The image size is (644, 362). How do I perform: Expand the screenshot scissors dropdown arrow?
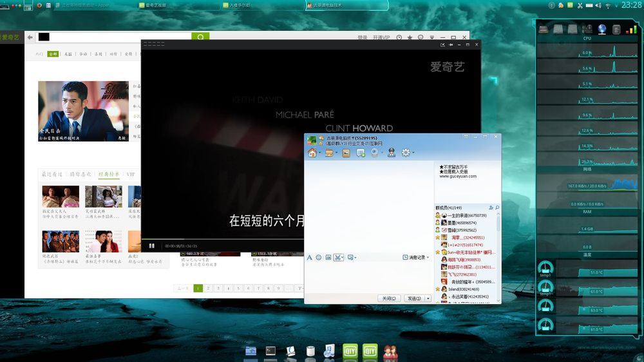click(x=342, y=258)
